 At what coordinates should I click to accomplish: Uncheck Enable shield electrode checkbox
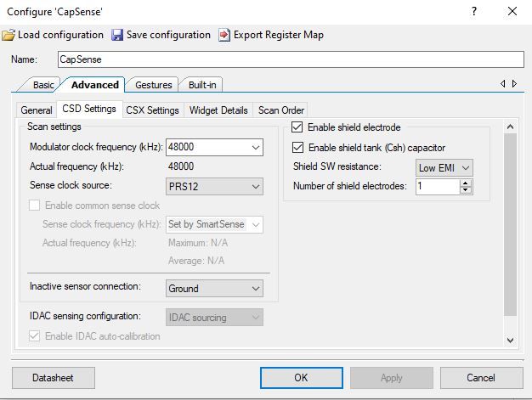tap(297, 127)
